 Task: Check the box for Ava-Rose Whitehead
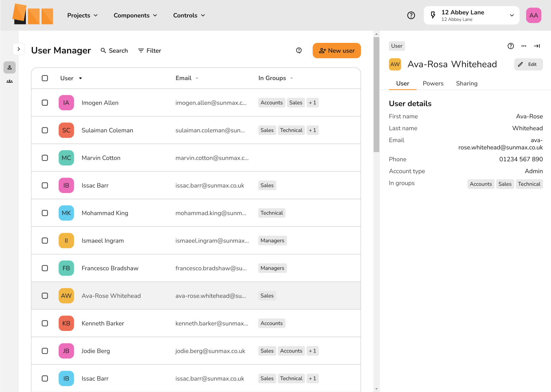coord(45,296)
